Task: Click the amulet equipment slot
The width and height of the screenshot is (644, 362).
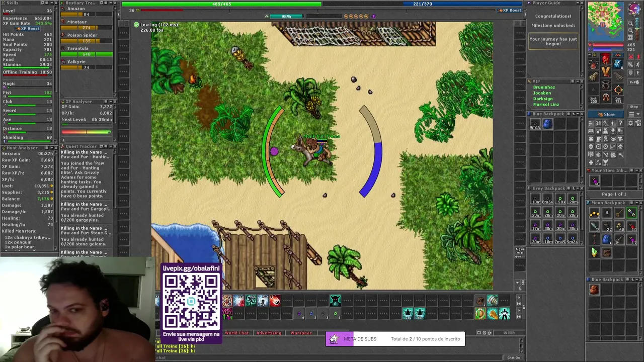Action: click(593, 64)
